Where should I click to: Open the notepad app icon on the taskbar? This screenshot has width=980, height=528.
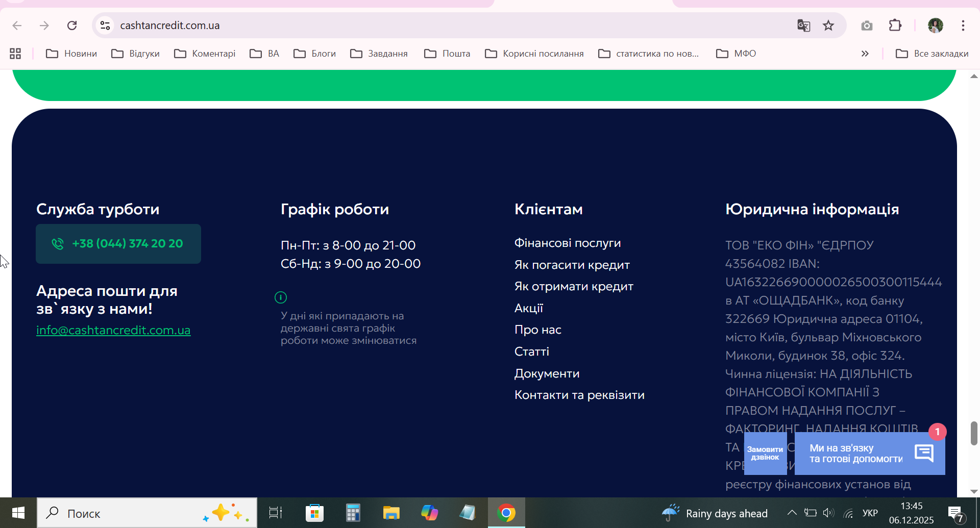(x=468, y=513)
